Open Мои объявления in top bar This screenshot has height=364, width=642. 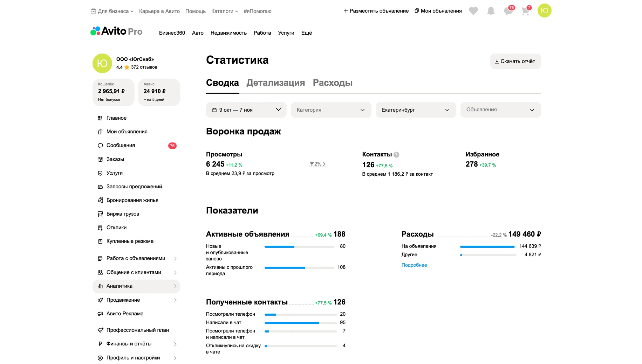(438, 11)
